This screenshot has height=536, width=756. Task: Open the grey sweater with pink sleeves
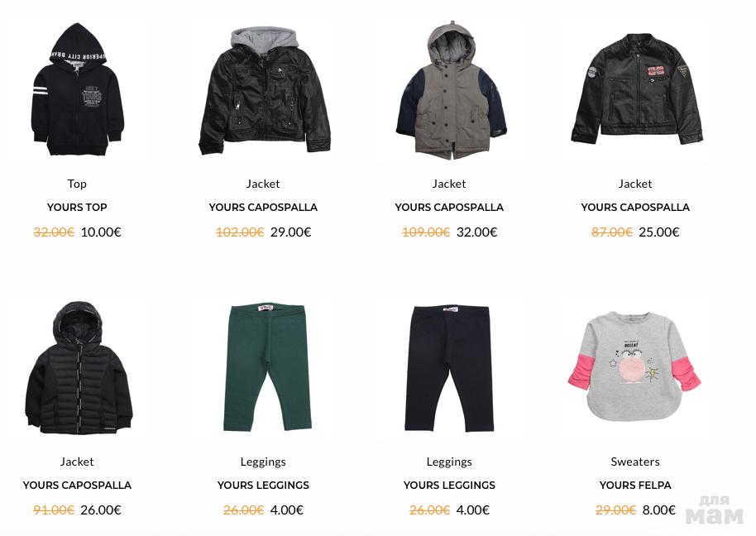tap(634, 366)
